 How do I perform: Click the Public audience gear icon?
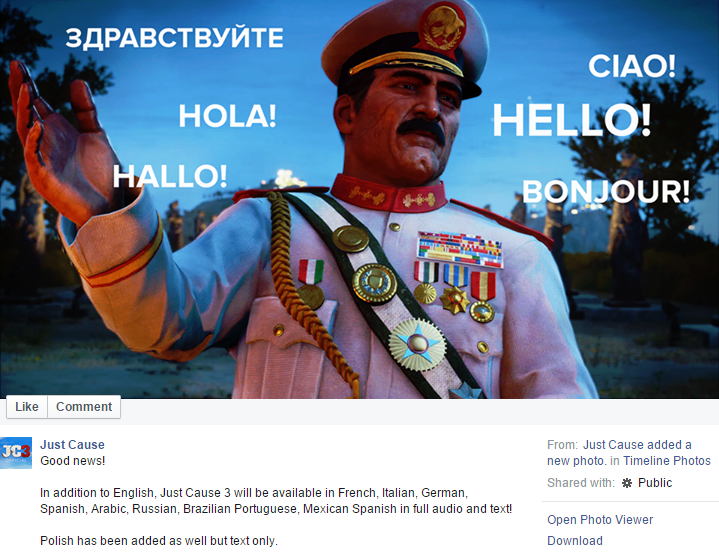click(x=626, y=483)
